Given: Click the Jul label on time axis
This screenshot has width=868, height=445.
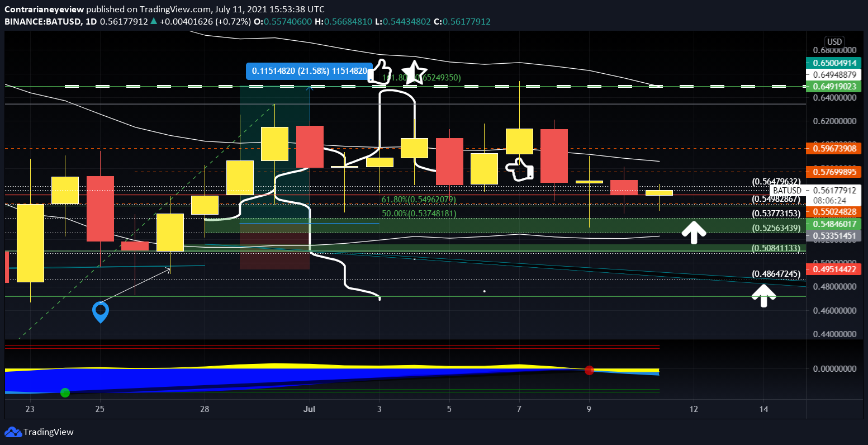Looking at the screenshot, I should tap(309, 409).
